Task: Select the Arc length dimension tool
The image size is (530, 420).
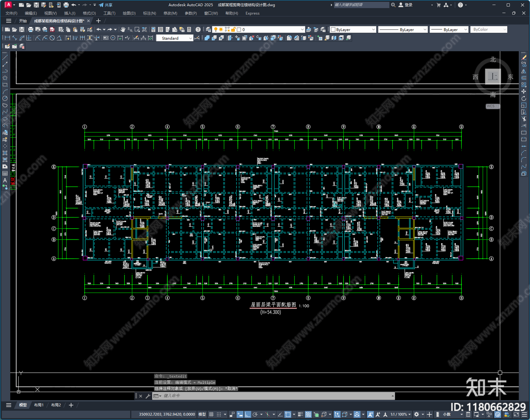Action: pyautogui.click(x=22, y=38)
